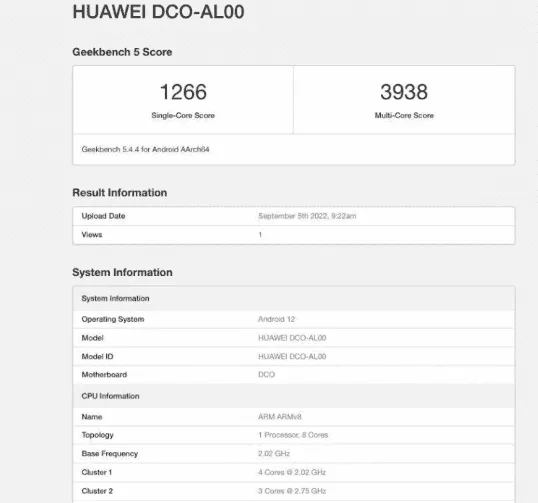Screen dimensions: 538x503
Task: Click the Base Frequency value 2.02 GHz
Action: coord(274,454)
